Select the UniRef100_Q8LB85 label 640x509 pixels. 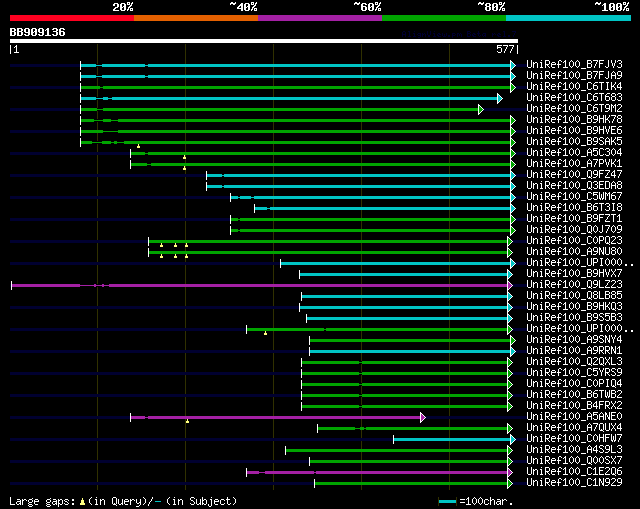point(574,296)
